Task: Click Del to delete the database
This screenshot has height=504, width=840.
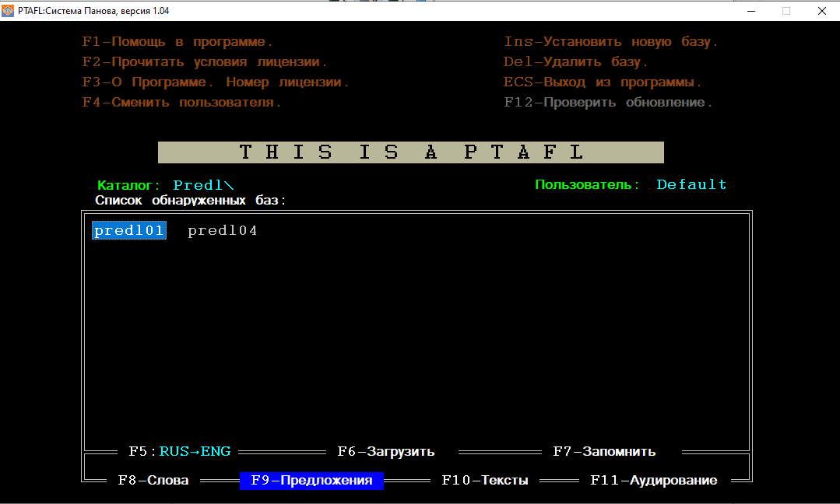Action: tap(576, 62)
